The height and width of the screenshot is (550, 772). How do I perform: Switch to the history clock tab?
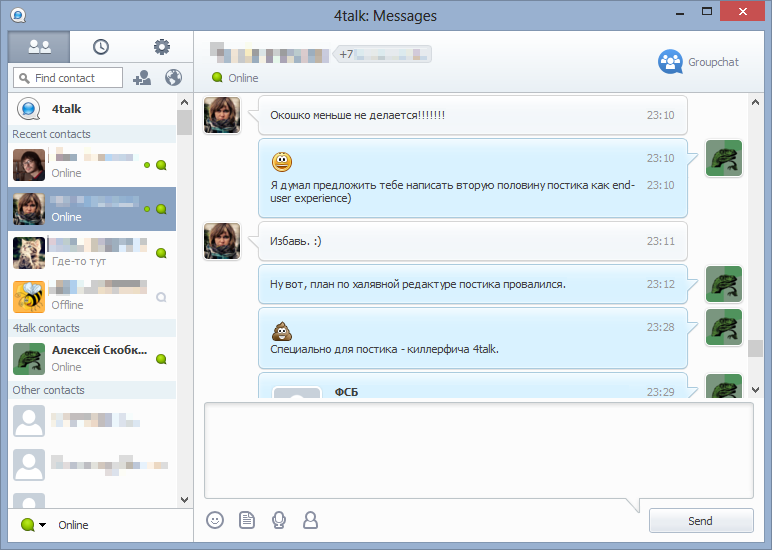[x=101, y=47]
